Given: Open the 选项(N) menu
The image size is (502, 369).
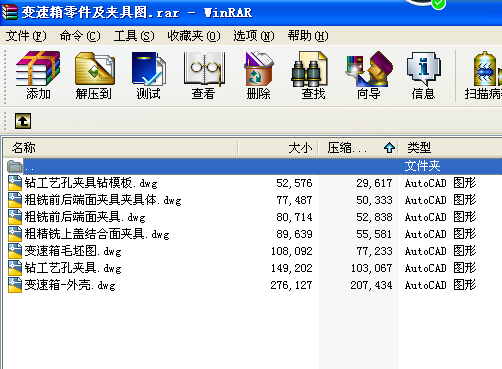Looking at the screenshot, I should click(x=254, y=36).
